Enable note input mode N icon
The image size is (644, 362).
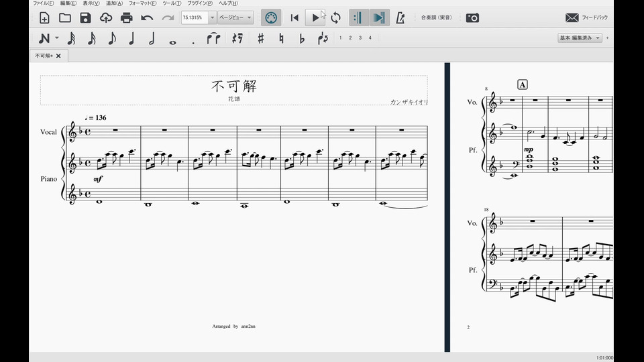point(44,38)
